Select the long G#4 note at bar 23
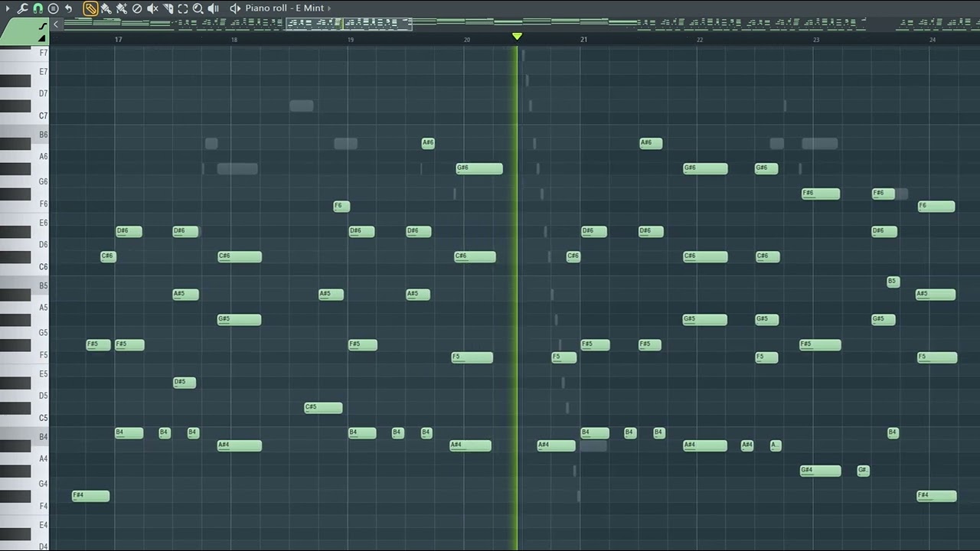Screen dimensions: 980x551 pyautogui.click(x=820, y=471)
